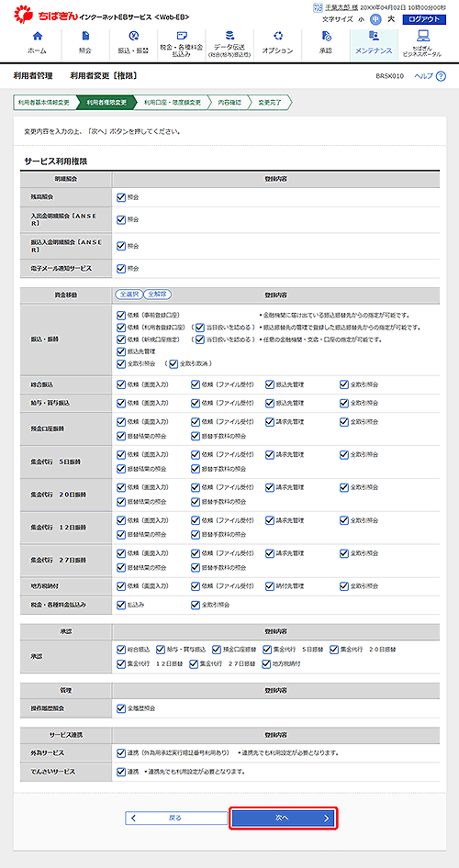Select the 税金・各種料金払込み icon
459x868 pixels.
(x=181, y=36)
